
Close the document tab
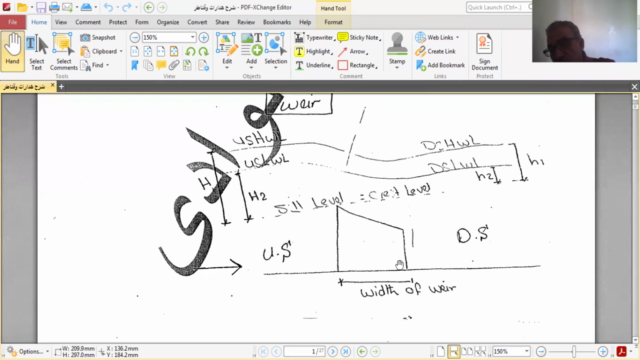(52, 86)
